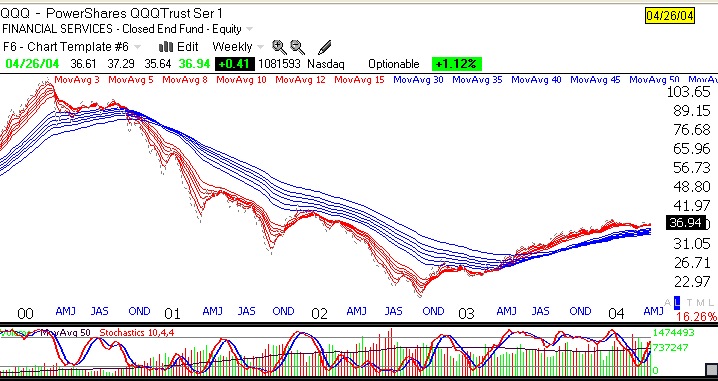Screen dimensions: 718x381
Task: Click the 01 year marker on time axis
Action: (172, 314)
